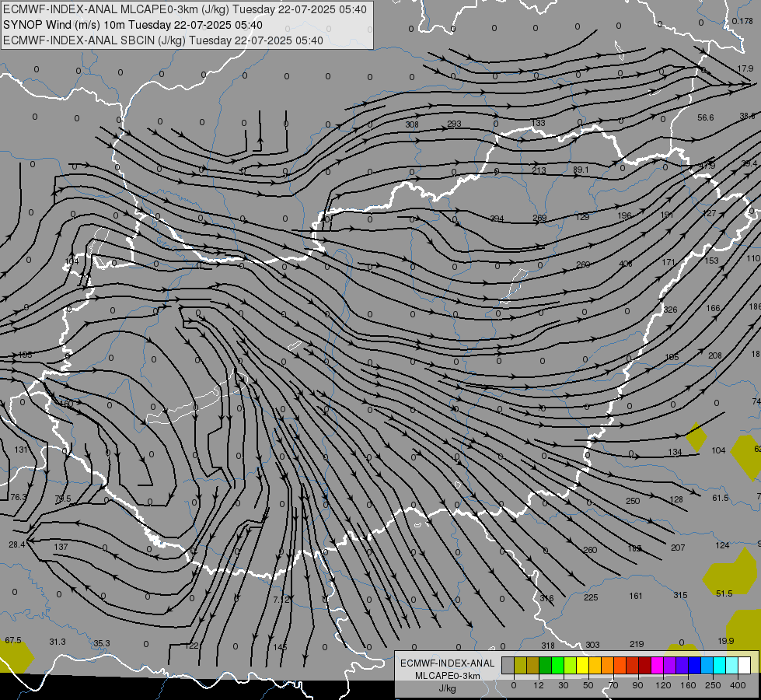Click the map value '225'
Viewport: 761px width, 700px height.
(591, 597)
